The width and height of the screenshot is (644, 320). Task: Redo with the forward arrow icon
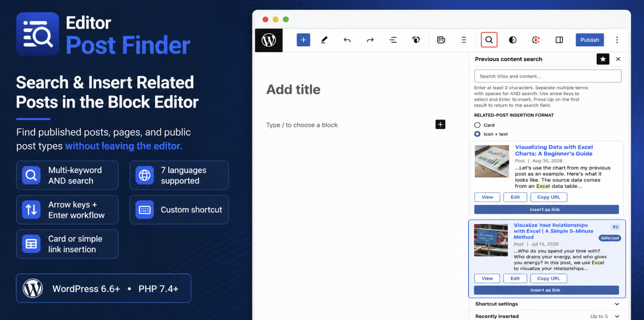[370, 40]
